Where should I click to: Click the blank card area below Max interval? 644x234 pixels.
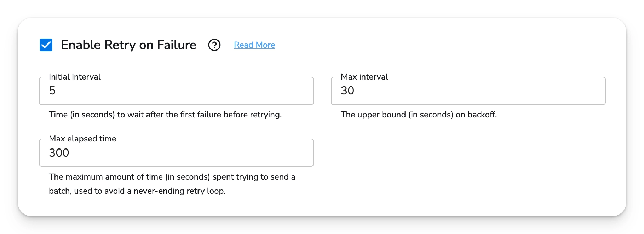pos(468,163)
